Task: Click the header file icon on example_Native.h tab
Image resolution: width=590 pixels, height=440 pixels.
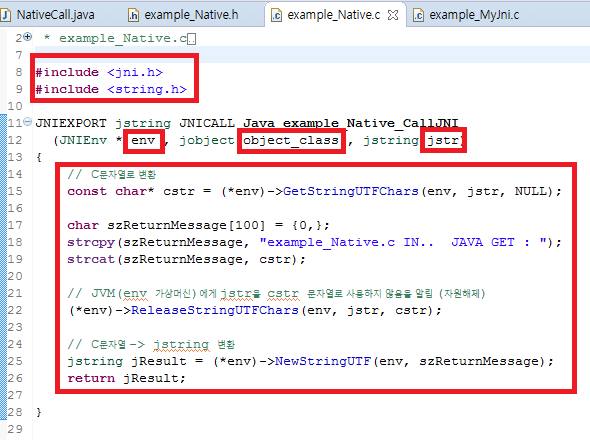Action: 133,15
